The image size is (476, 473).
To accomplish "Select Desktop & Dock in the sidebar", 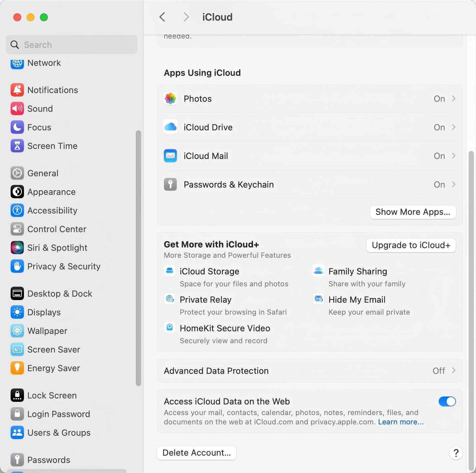I will pos(60,294).
